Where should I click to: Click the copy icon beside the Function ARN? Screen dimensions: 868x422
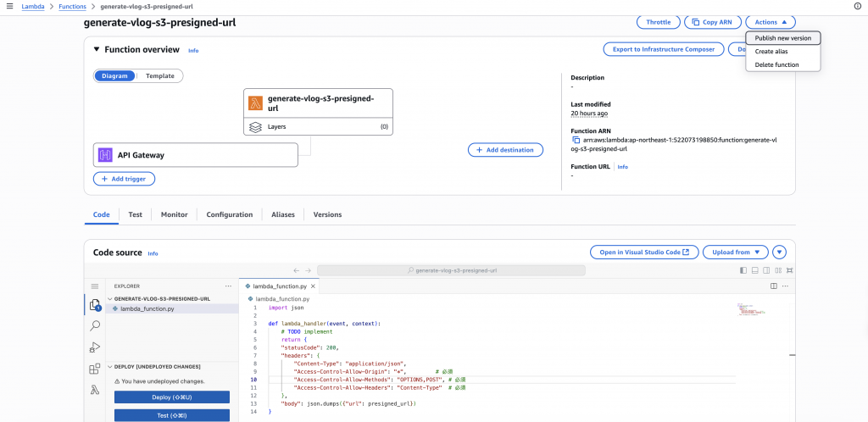(x=576, y=140)
